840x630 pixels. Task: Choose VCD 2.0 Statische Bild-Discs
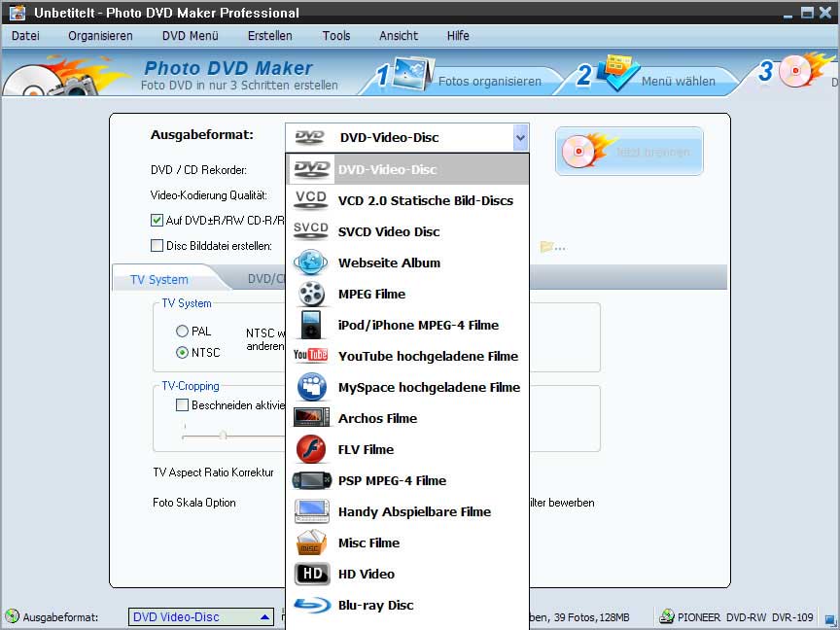tap(407, 200)
